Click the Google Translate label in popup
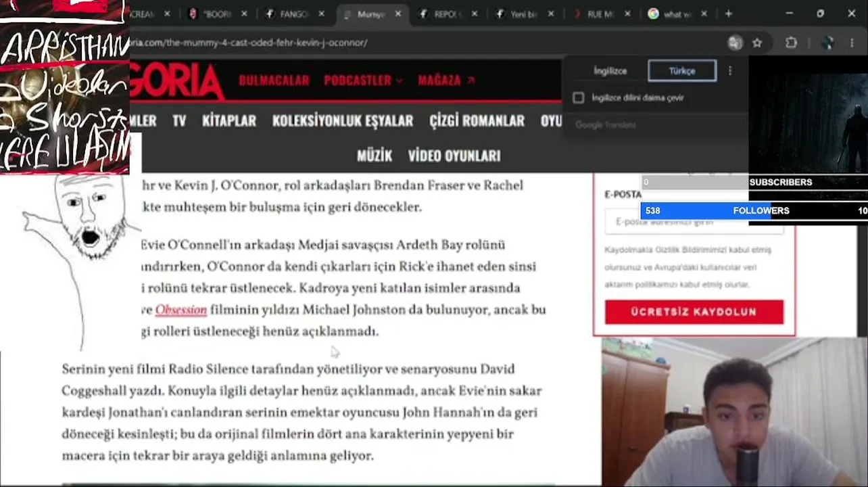 (x=606, y=125)
